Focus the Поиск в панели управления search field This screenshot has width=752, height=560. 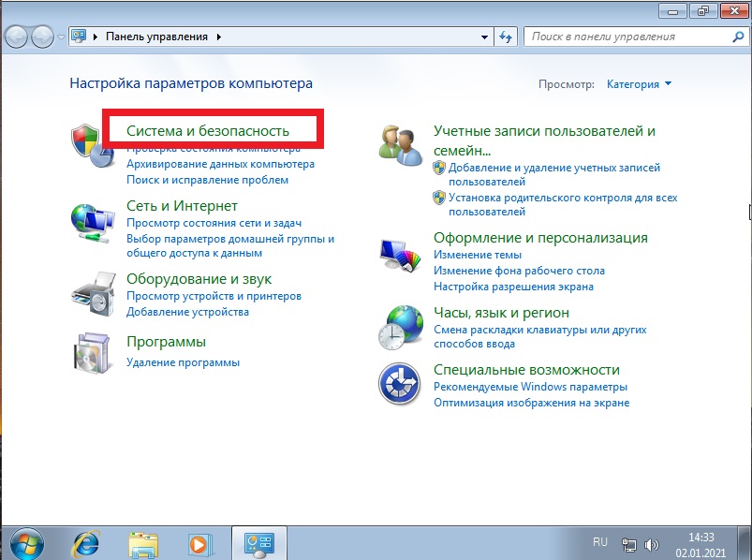629,37
